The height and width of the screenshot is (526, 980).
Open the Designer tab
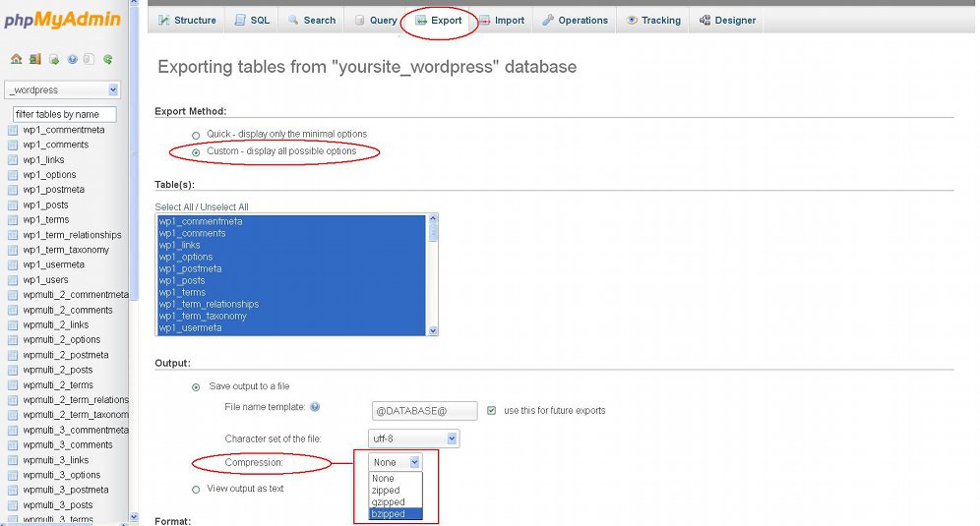point(727,20)
